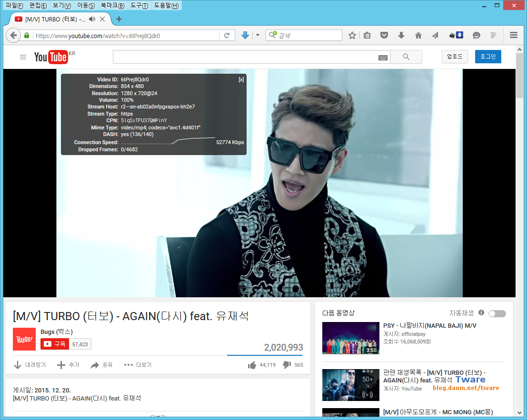Bookmark this page with the star icon
Viewport: 527px width, 420px height.
point(352,35)
